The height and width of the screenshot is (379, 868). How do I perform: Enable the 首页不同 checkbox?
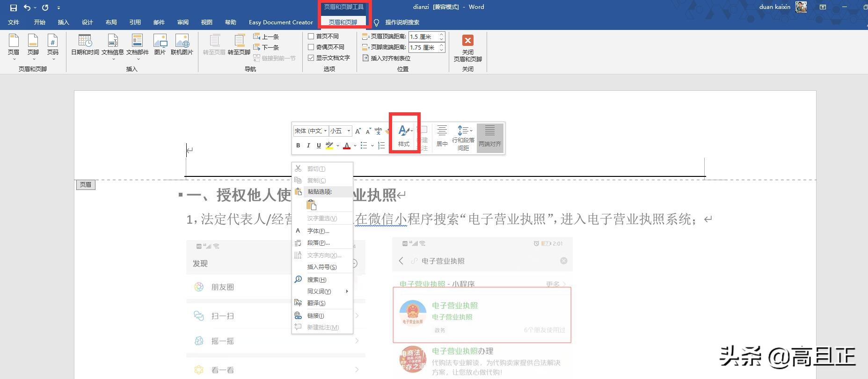click(311, 36)
